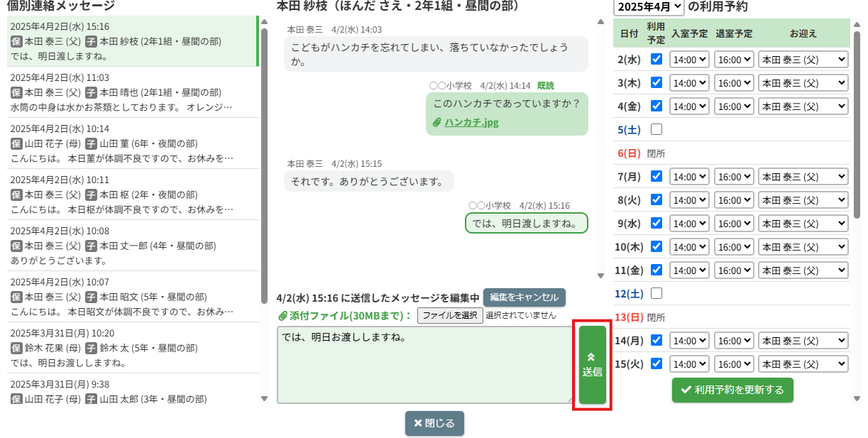This screenshot has width=868, height=438.
Task: Click the 子 child badge beside 本田 晴也
Action: (x=91, y=92)
